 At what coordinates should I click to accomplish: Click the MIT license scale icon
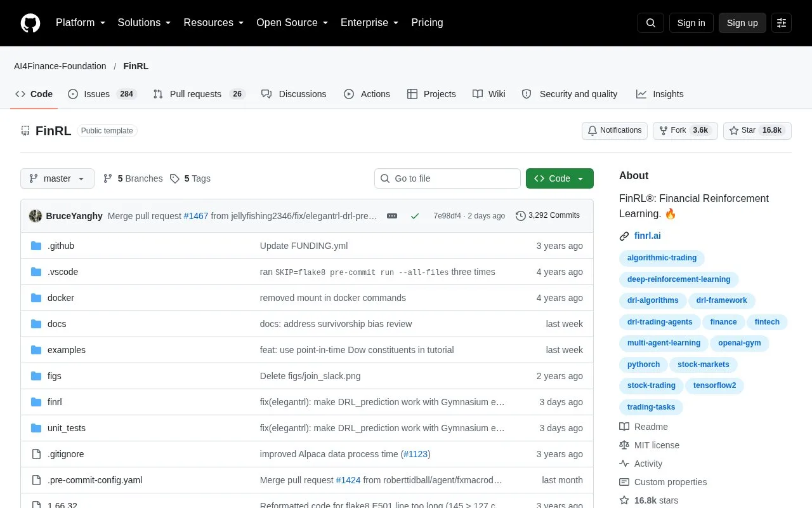624,445
